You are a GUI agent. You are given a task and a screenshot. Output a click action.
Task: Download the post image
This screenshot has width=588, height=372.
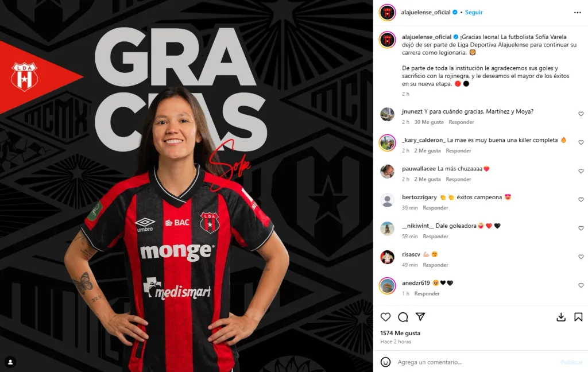[561, 317]
